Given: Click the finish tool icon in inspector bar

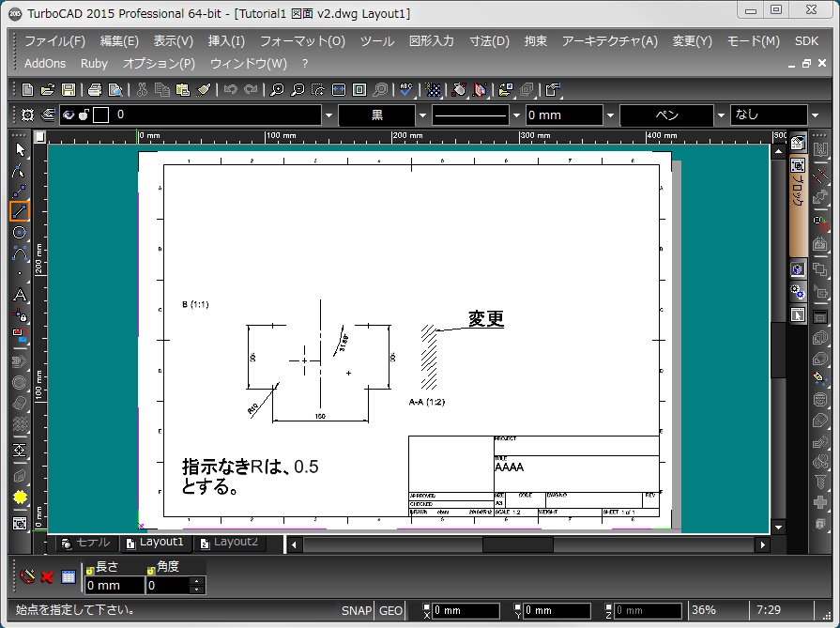Looking at the screenshot, I should [x=27, y=576].
